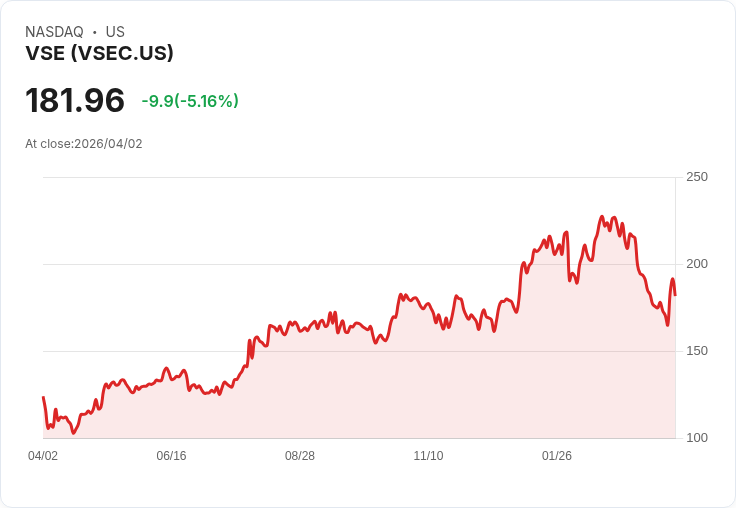Viewport: 736px width, 508px height.
Task: Click the NASDAQ exchange label
Action: click(x=54, y=32)
